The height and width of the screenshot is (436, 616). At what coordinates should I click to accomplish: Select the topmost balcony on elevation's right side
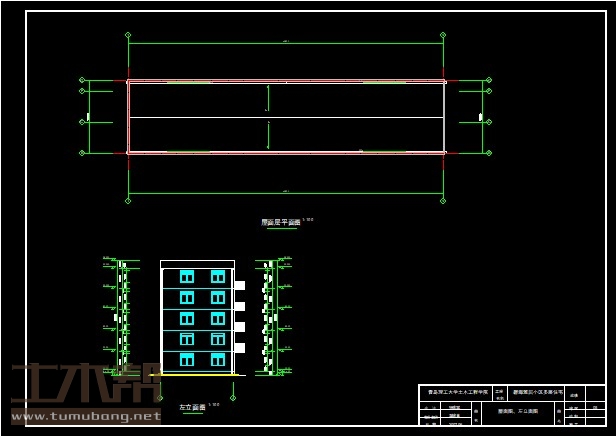240,285
